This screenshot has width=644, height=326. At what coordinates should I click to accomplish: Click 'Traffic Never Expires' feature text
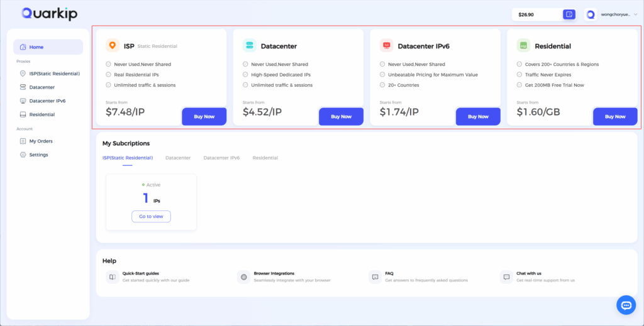548,75
